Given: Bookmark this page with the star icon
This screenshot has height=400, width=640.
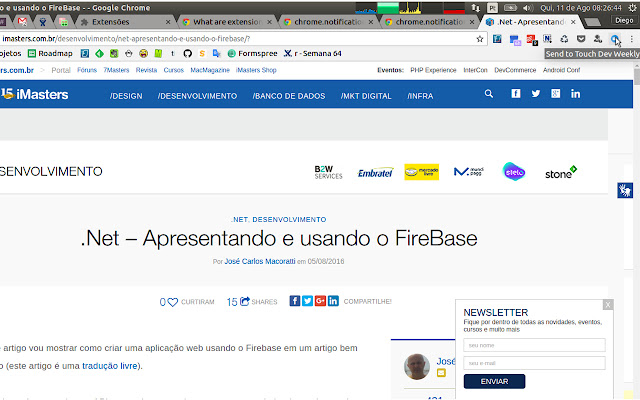Looking at the screenshot, I should coord(480,39).
